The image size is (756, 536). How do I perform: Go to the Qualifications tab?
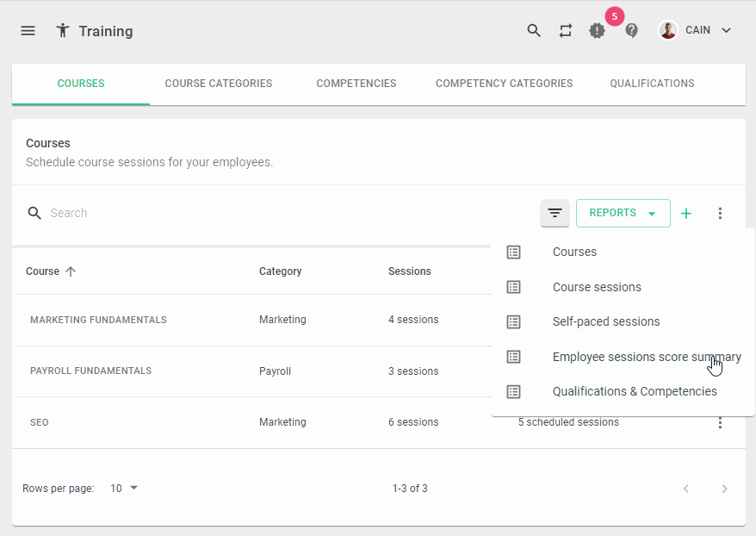tap(653, 84)
